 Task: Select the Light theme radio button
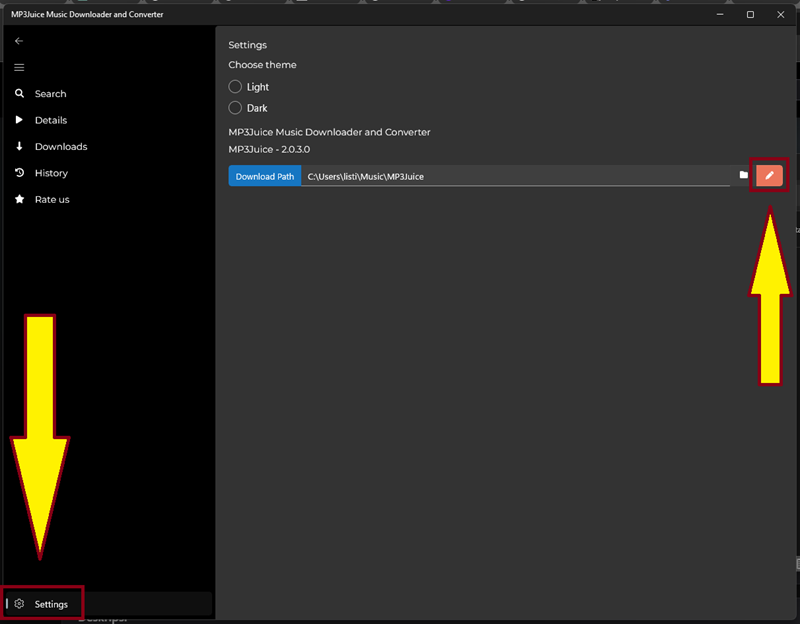235,87
